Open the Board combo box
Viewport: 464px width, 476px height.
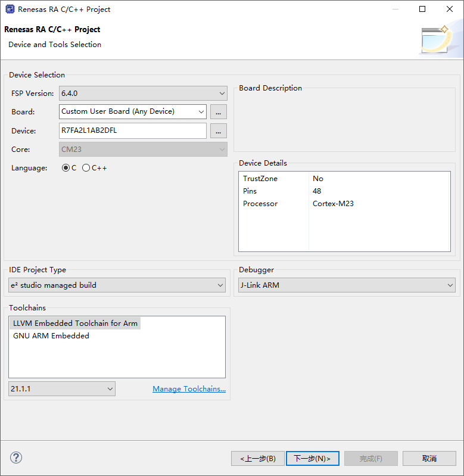[133, 111]
